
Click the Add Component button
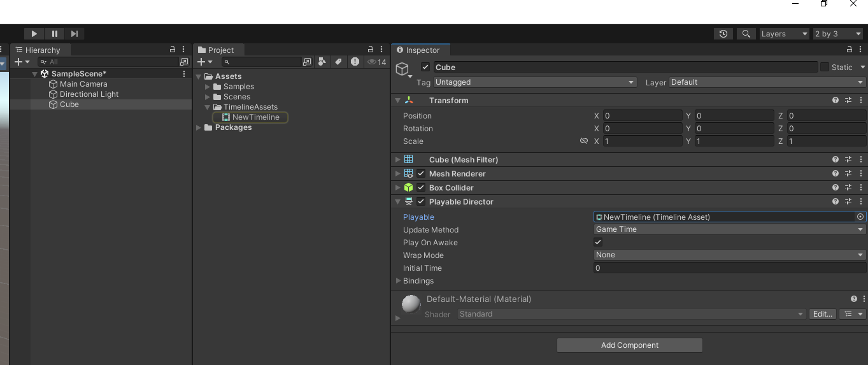click(x=629, y=345)
